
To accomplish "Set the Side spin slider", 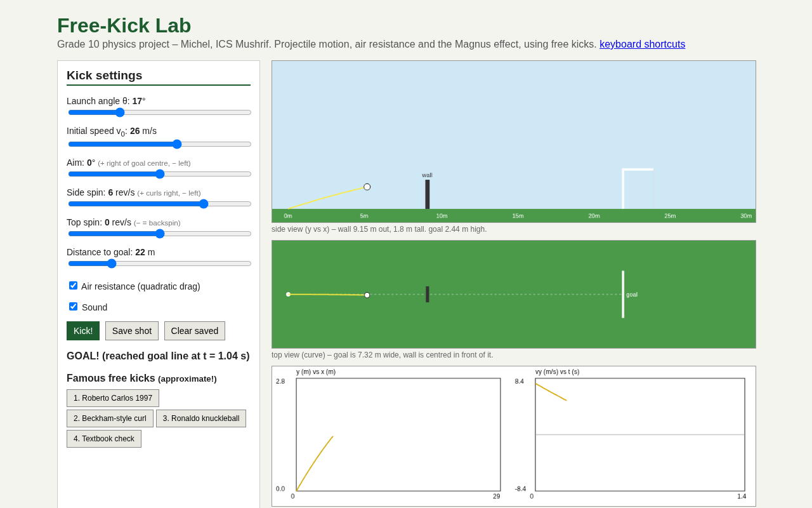I will 160,204.
